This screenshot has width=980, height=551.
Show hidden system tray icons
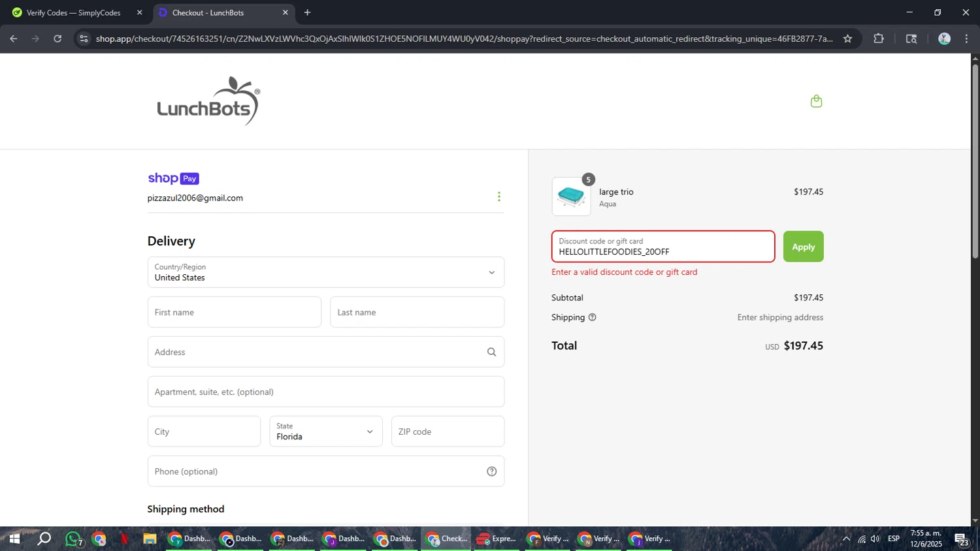click(x=846, y=539)
